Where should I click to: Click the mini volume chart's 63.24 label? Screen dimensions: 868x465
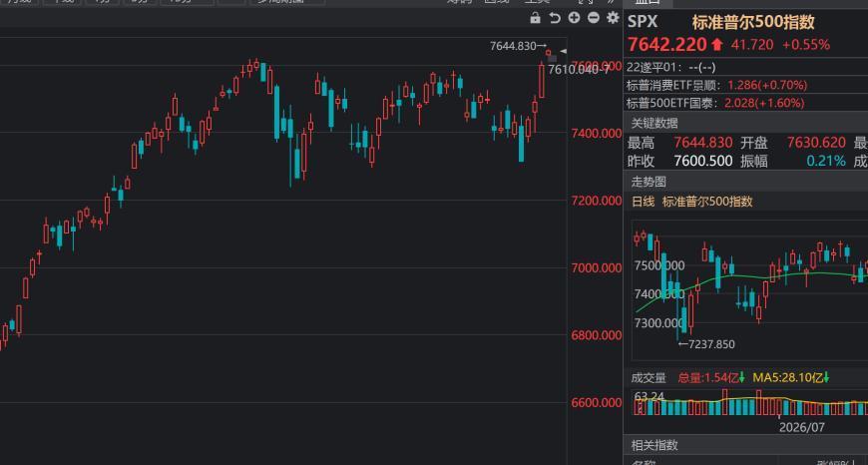[x=650, y=396]
